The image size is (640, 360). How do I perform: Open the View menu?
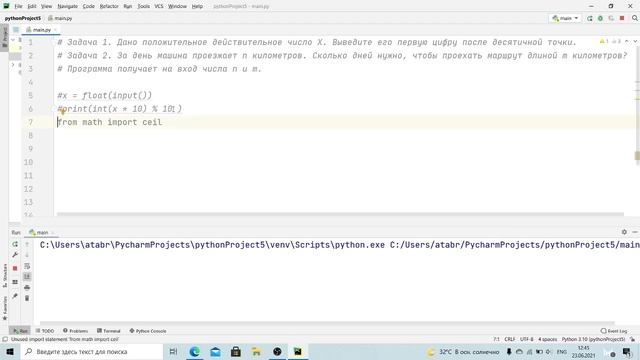[x=47, y=6]
